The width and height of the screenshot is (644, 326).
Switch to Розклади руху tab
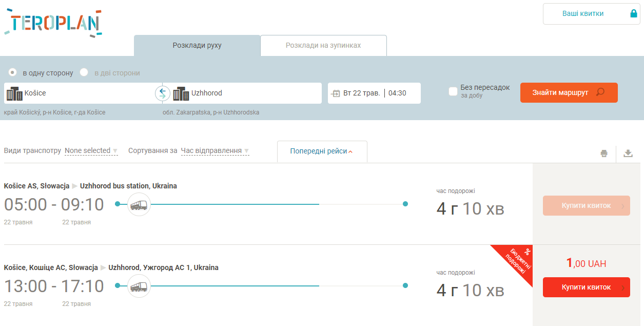[x=197, y=45]
